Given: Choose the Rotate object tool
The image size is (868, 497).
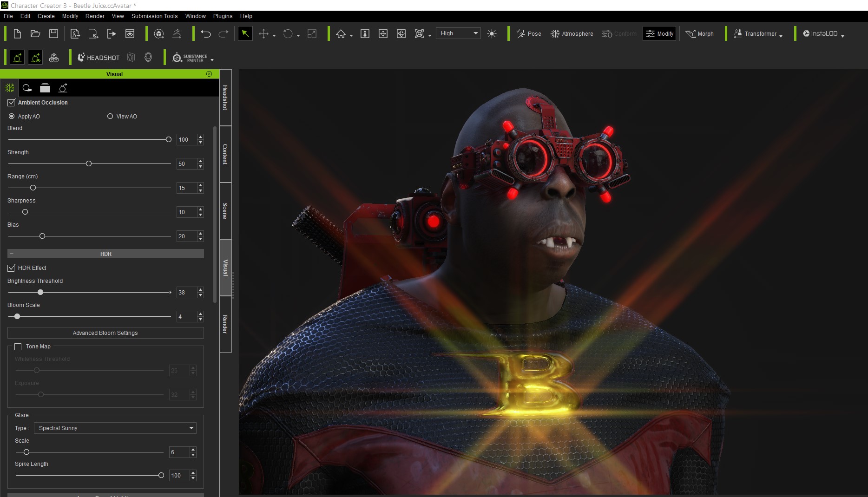Looking at the screenshot, I should [288, 33].
